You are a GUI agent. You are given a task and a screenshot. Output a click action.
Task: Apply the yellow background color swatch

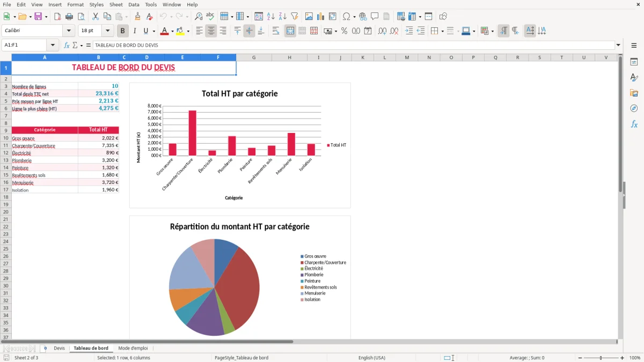(x=180, y=31)
